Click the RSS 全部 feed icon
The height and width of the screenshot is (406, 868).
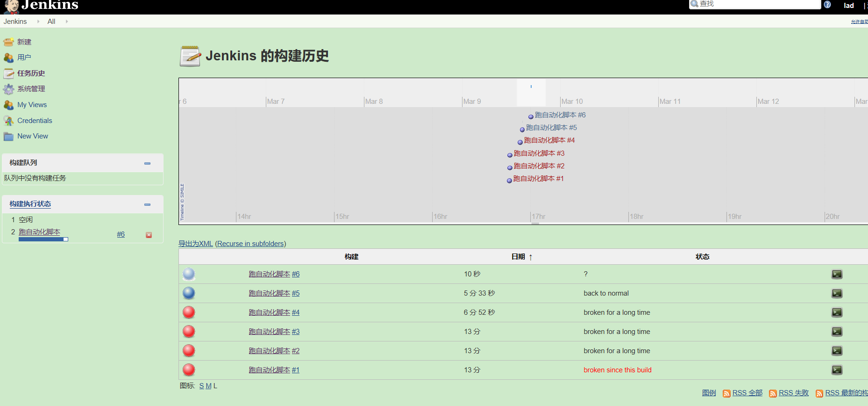[x=726, y=393]
